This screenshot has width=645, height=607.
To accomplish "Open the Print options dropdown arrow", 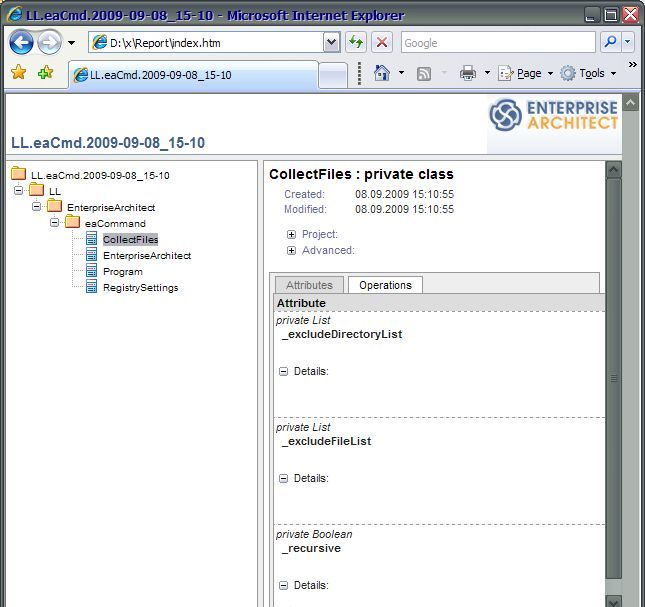I will coord(487,73).
